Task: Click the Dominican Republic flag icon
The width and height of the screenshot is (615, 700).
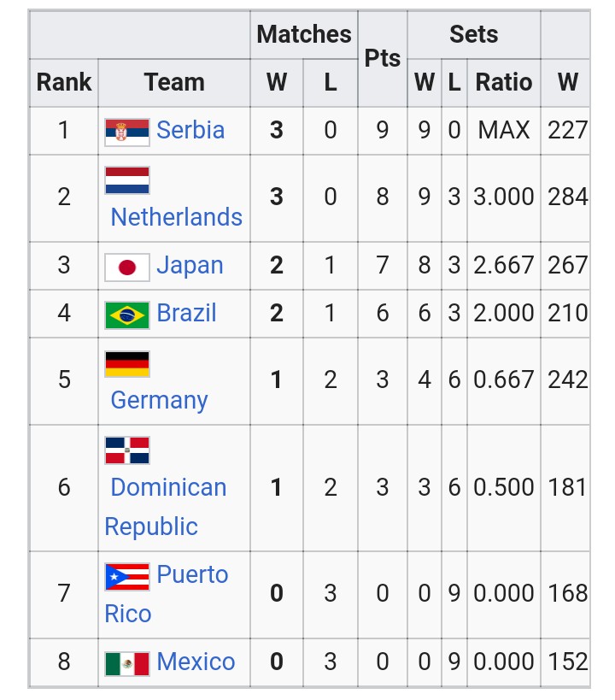Action: [x=127, y=450]
